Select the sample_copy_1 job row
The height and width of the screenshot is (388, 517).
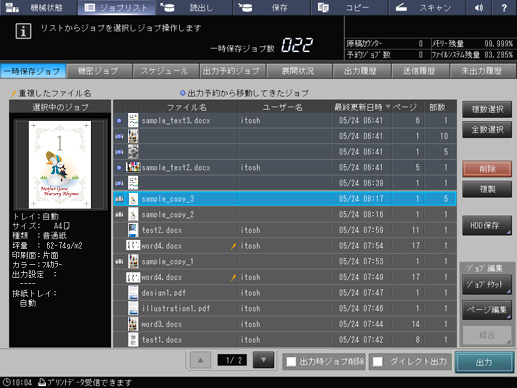[285, 261]
